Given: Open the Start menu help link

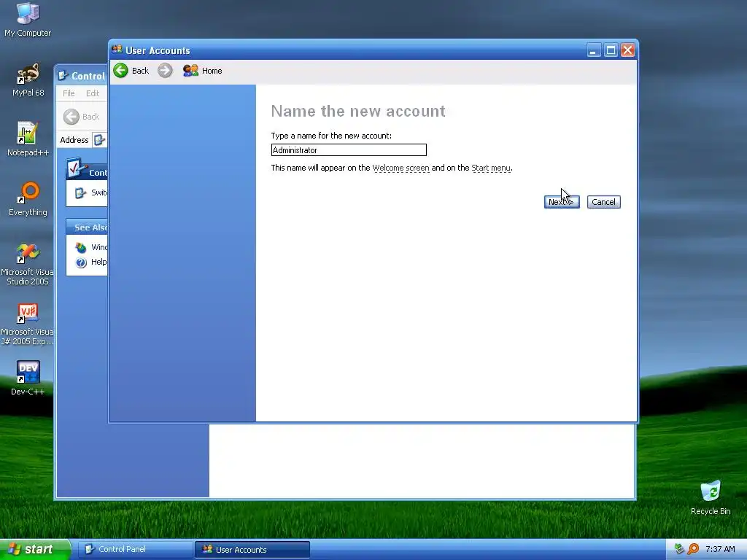Looking at the screenshot, I should click(491, 168).
